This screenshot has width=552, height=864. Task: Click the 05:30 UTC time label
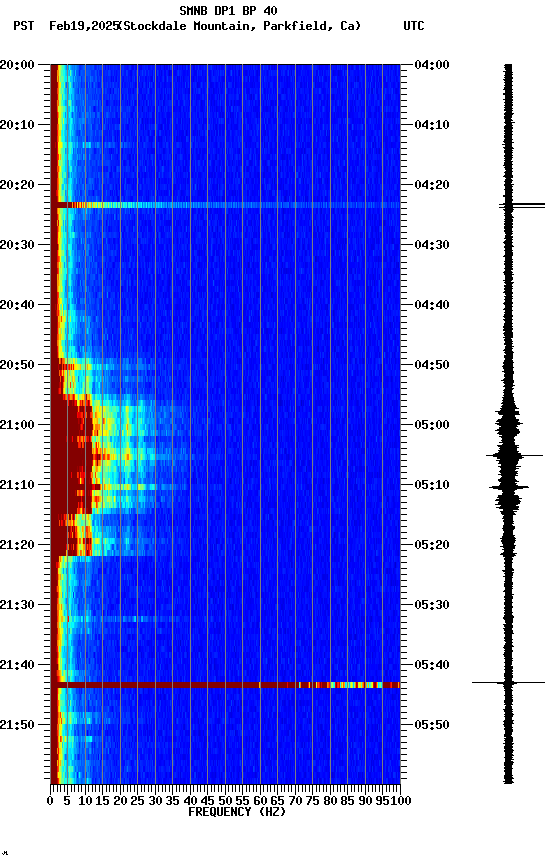point(432,605)
